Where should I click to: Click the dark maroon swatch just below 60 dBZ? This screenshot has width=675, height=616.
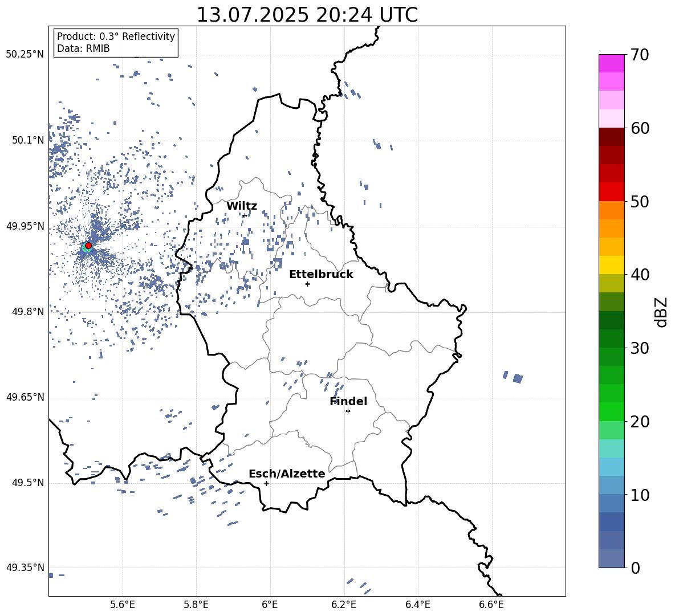coord(611,137)
